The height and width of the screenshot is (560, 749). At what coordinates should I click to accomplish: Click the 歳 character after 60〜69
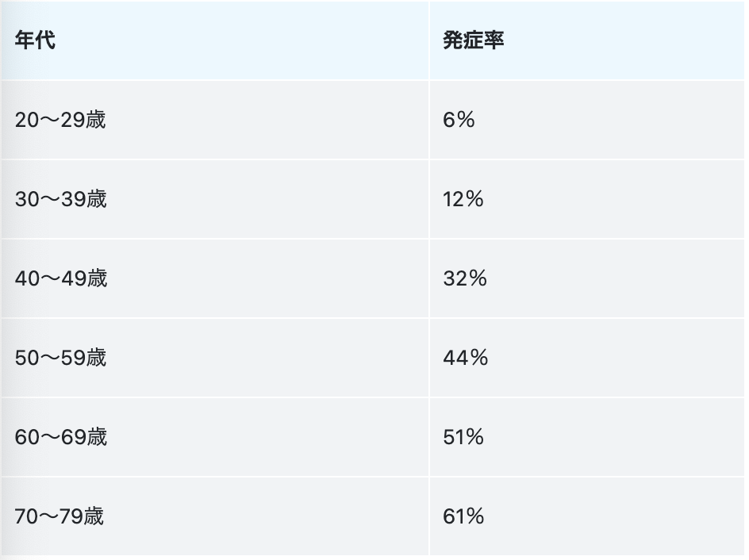[x=97, y=437]
